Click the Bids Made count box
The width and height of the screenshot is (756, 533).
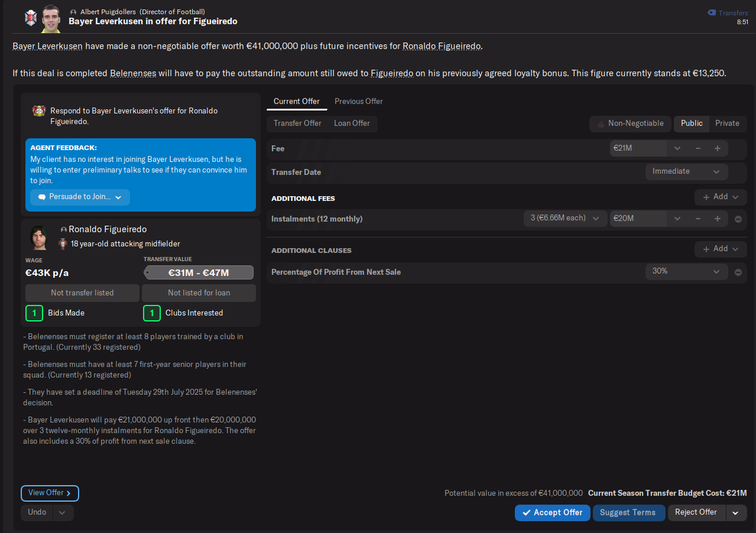[x=34, y=313]
